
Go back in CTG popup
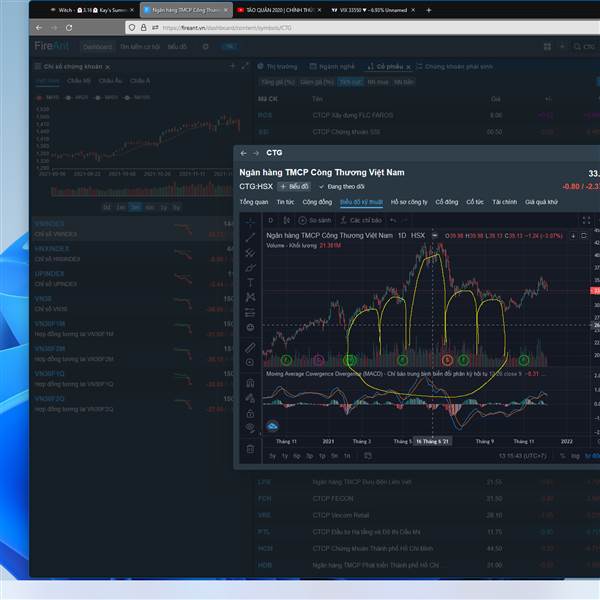pos(243,153)
